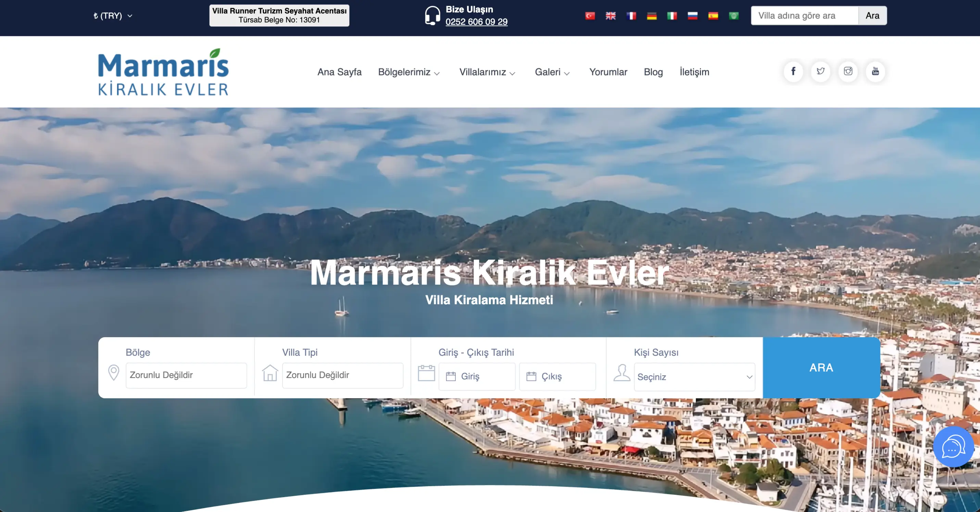Switch language with the German flag
The width and height of the screenshot is (980, 512).
pos(652,16)
